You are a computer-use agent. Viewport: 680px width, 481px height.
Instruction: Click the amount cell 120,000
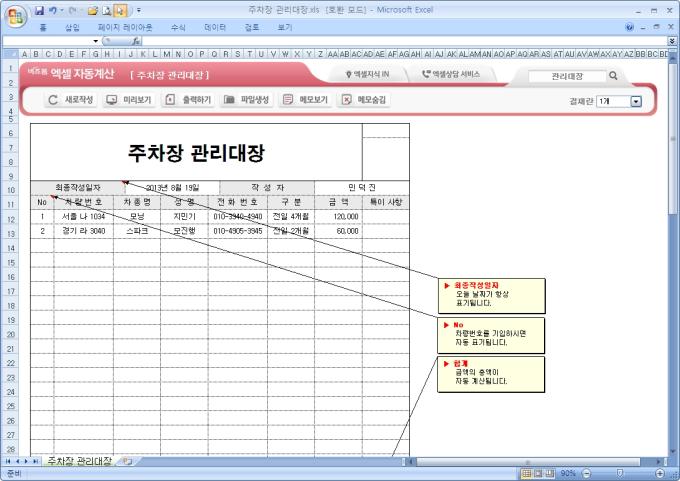[338, 216]
